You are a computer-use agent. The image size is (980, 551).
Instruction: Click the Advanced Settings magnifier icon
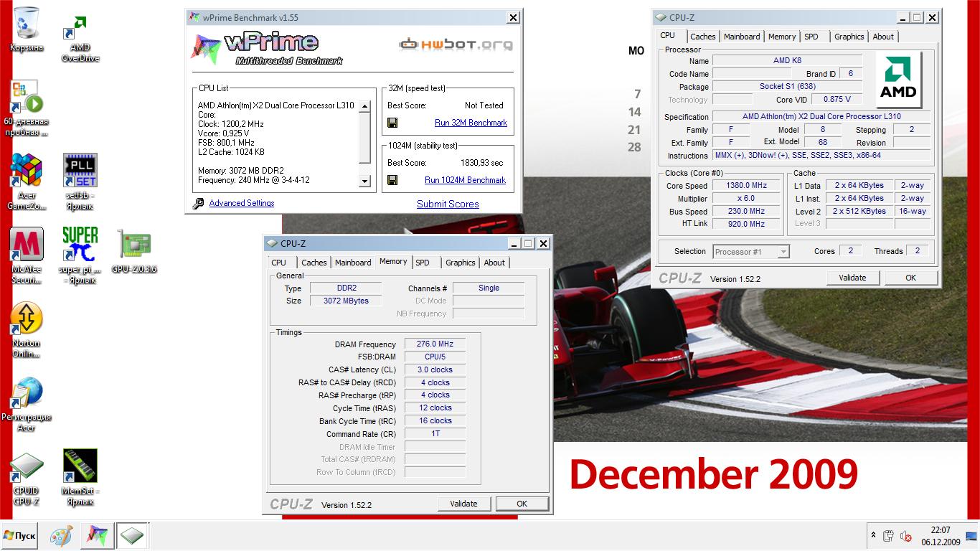[x=198, y=204]
